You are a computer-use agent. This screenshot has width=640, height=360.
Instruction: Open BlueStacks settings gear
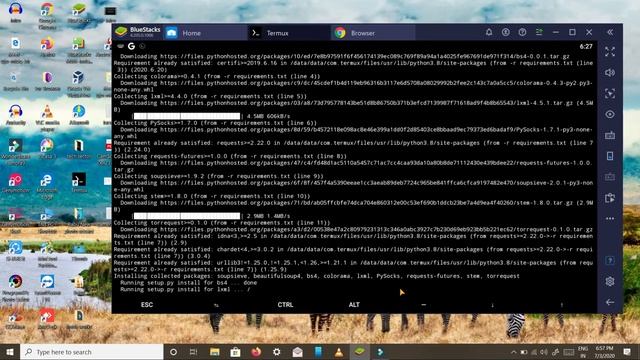tap(610, 281)
